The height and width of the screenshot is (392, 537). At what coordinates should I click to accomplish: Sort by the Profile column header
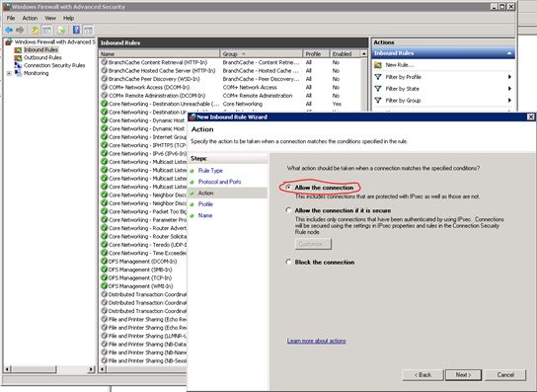(317, 54)
